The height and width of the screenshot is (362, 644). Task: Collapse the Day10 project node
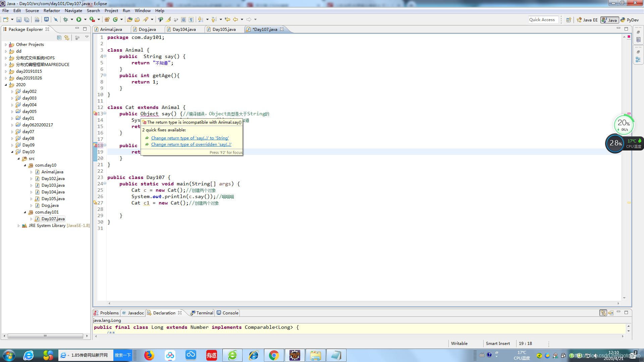(x=12, y=152)
